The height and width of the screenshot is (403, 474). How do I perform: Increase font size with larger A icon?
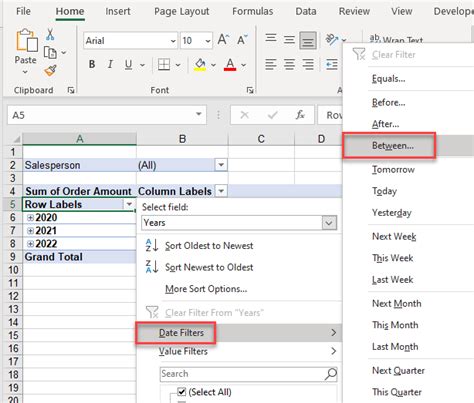coord(223,40)
